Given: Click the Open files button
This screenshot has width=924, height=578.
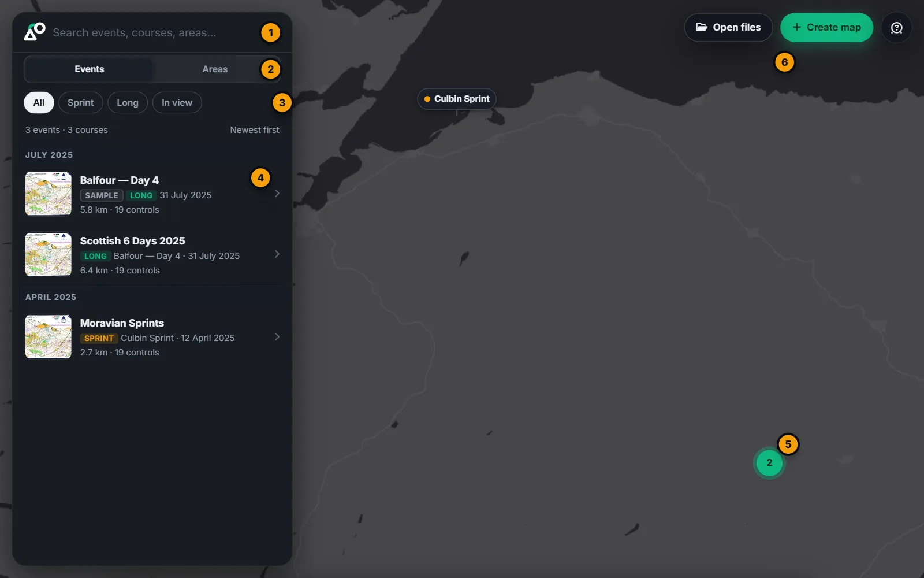Looking at the screenshot, I should (x=728, y=28).
